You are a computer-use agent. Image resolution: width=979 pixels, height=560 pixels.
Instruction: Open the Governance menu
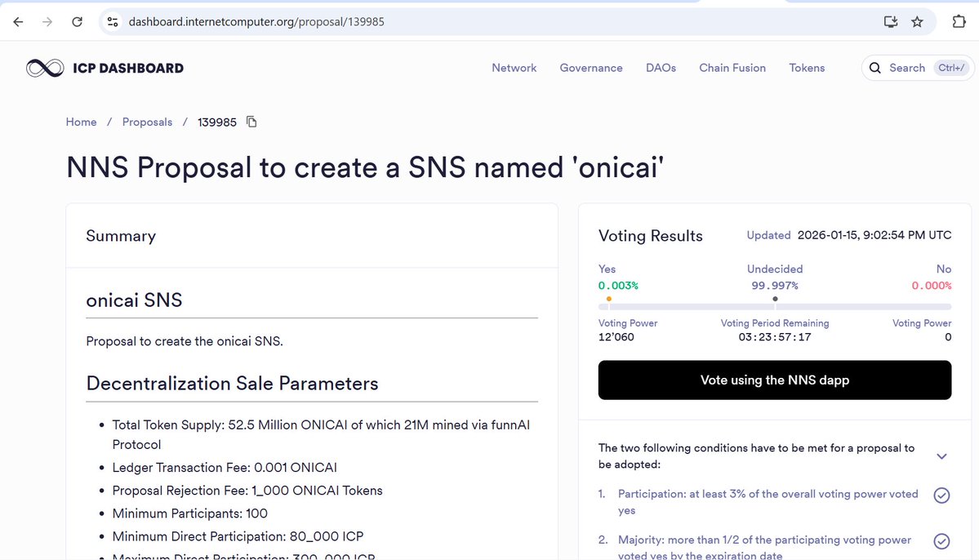[x=590, y=68]
